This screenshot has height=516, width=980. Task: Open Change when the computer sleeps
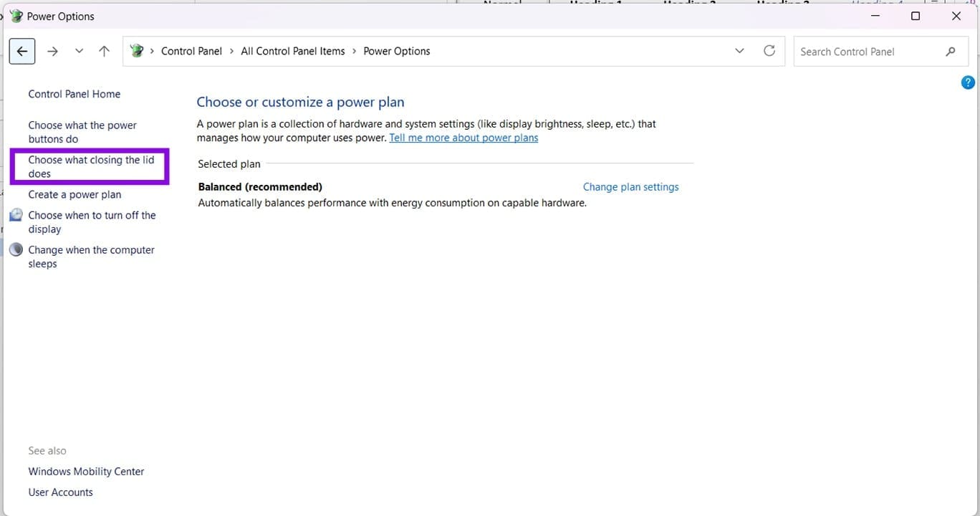tap(91, 257)
